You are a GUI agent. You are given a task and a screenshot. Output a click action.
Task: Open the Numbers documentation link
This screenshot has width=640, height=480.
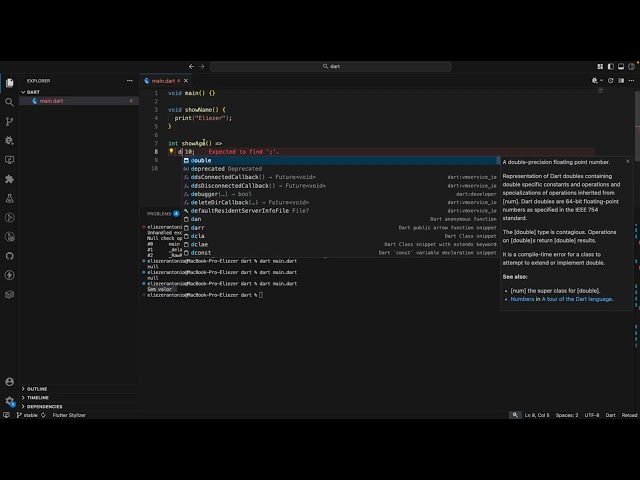click(x=522, y=299)
